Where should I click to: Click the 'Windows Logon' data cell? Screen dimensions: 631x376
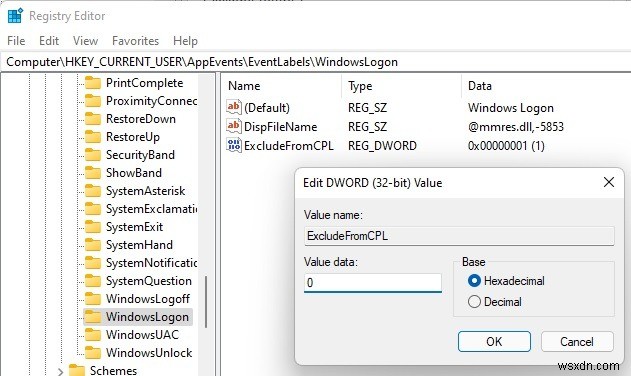511,107
